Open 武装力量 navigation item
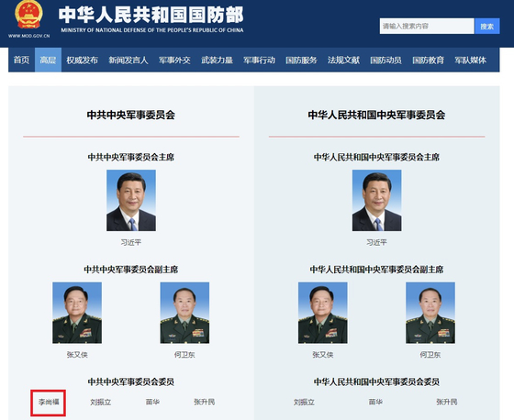514x420 pixels. (217, 60)
